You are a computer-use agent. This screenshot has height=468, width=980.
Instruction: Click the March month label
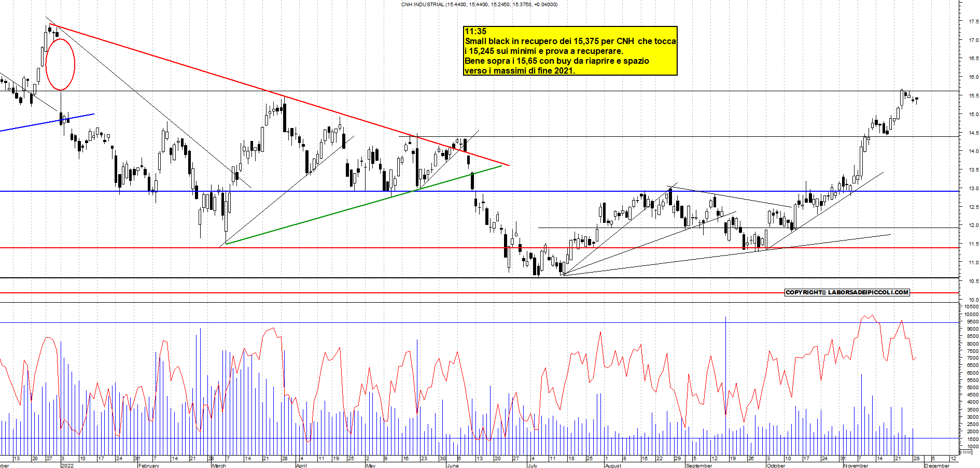coord(219,465)
